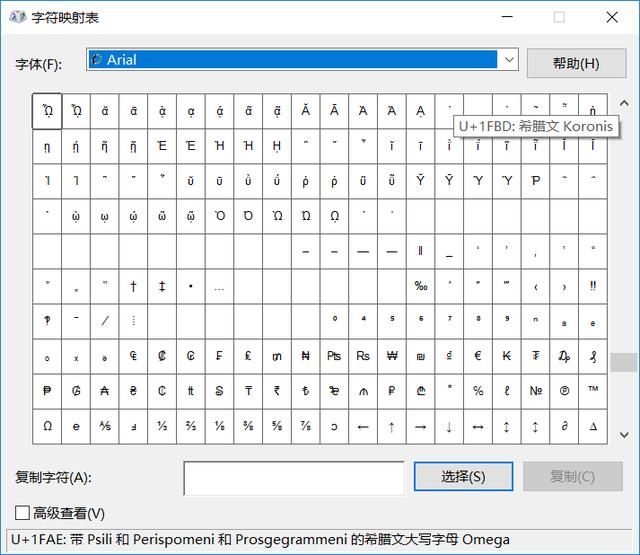Viewport: 640px width, 555px height.
Task: Open the Arial font dropdown
Action: point(509,60)
